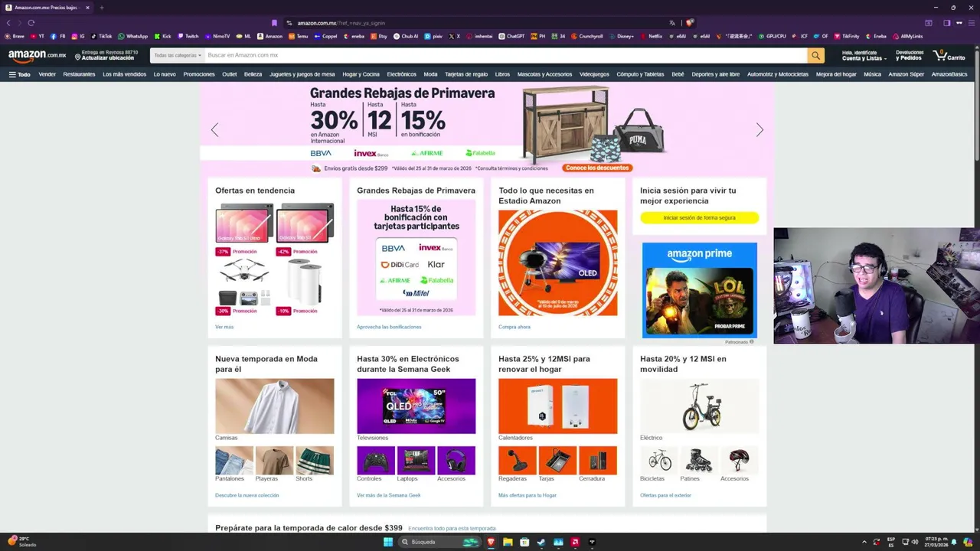Click the Windows taskbar Búsqueda search box
Viewport: 980px width, 551px height.
(x=440, y=542)
